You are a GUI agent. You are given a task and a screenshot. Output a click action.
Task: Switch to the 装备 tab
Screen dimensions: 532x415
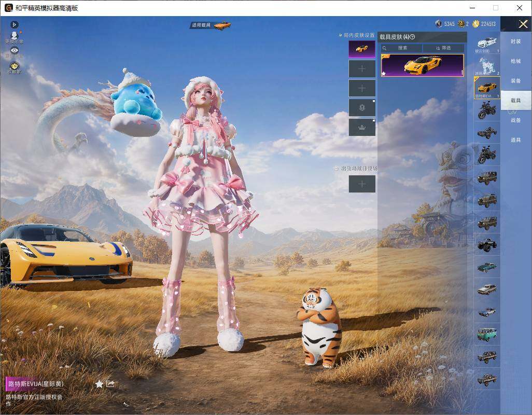pyautogui.click(x=516, y=81)
